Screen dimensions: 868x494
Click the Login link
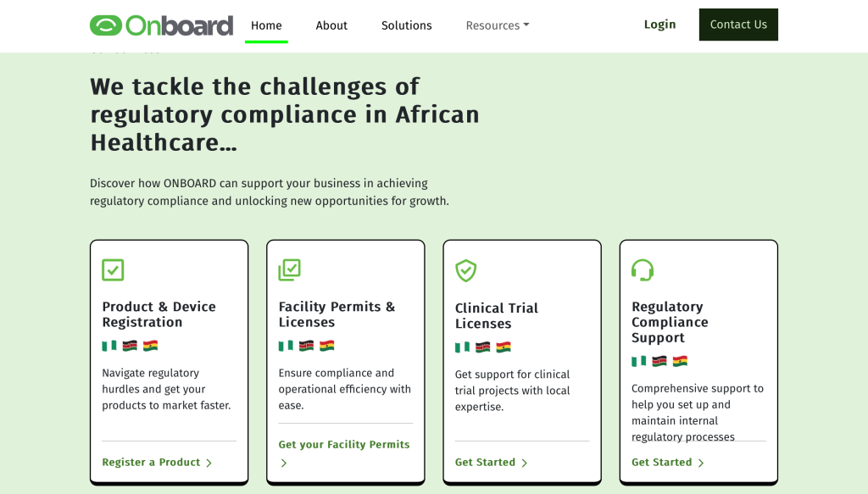(x=659, y=25)
